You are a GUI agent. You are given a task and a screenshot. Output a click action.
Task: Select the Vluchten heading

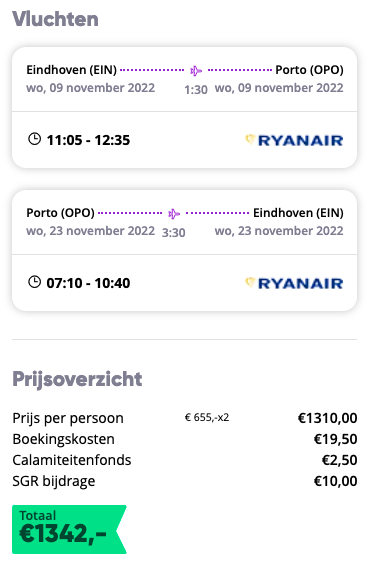coord(55,19)
